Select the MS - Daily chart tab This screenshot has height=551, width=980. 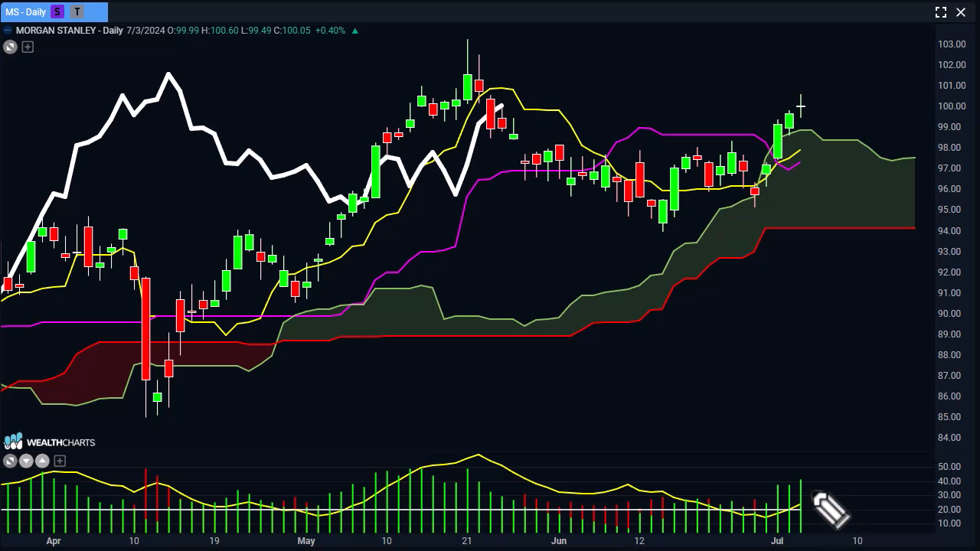25,11
